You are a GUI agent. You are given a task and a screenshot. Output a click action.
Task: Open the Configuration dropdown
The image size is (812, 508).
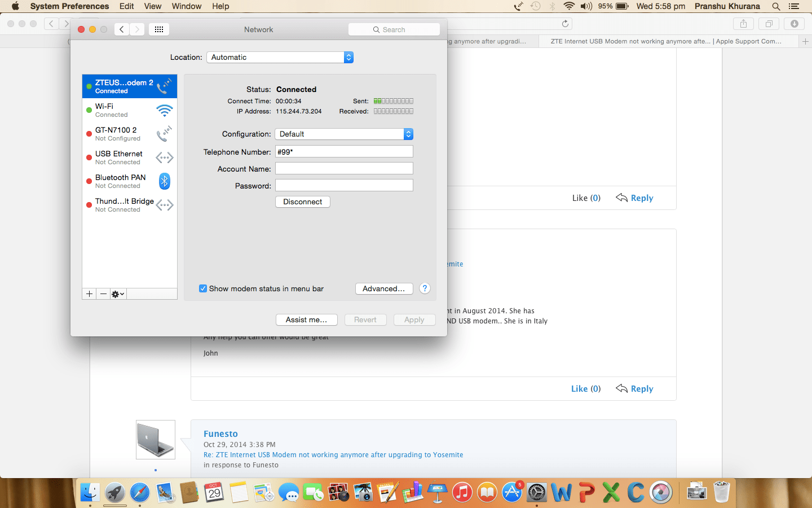344,134
